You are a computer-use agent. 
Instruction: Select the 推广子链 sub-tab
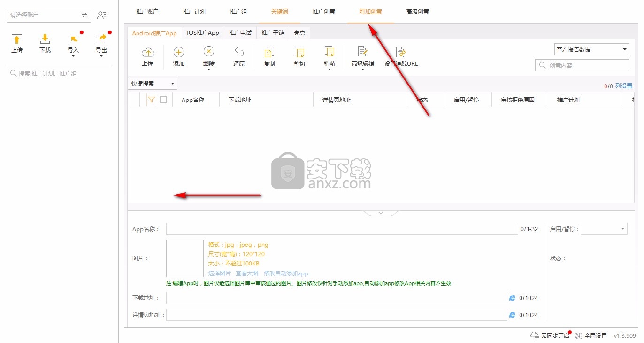coord(273,33)
